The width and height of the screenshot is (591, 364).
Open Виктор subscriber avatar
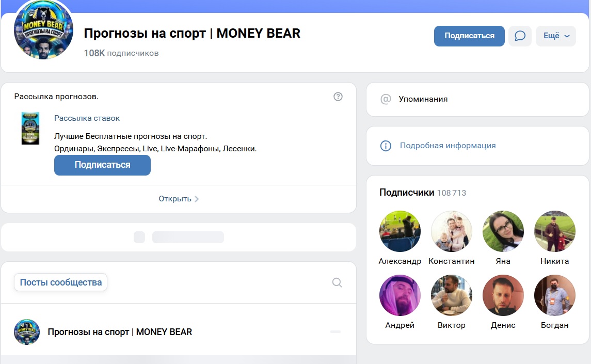[x=451, y=295]
